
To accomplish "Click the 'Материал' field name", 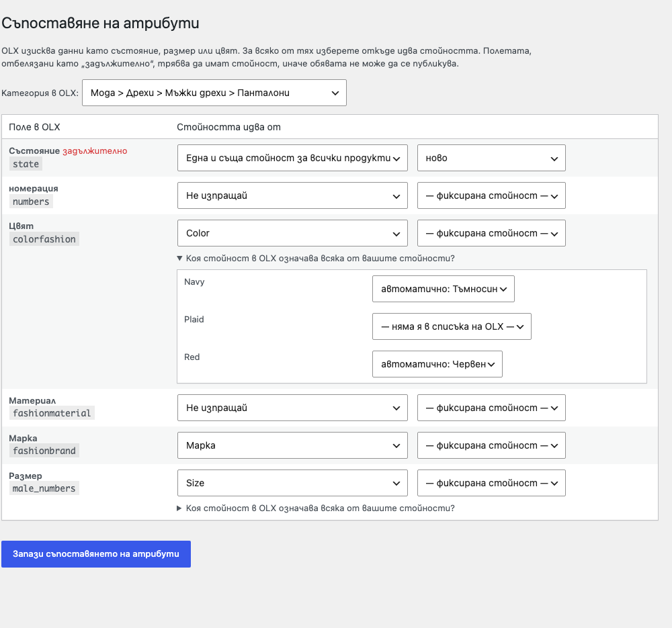I will point(32,401).
